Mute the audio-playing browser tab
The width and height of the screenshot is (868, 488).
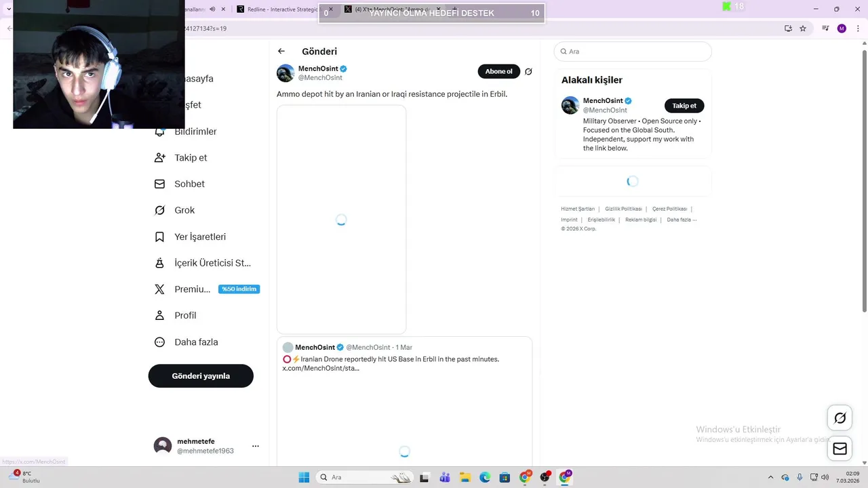212,9
